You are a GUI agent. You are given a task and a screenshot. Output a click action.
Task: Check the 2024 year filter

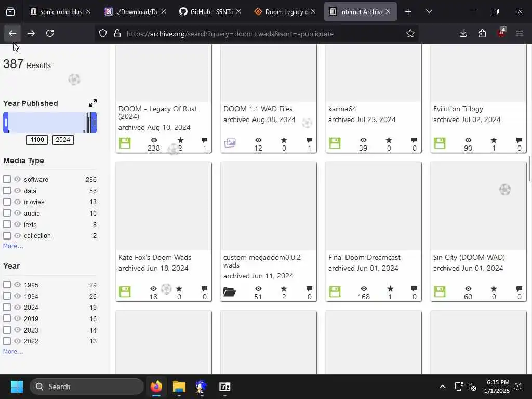(7, 307)
